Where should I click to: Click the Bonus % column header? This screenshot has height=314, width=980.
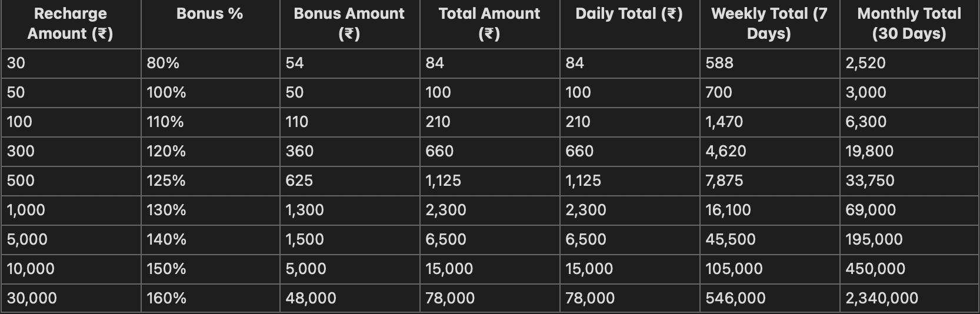tap(209, 14)
